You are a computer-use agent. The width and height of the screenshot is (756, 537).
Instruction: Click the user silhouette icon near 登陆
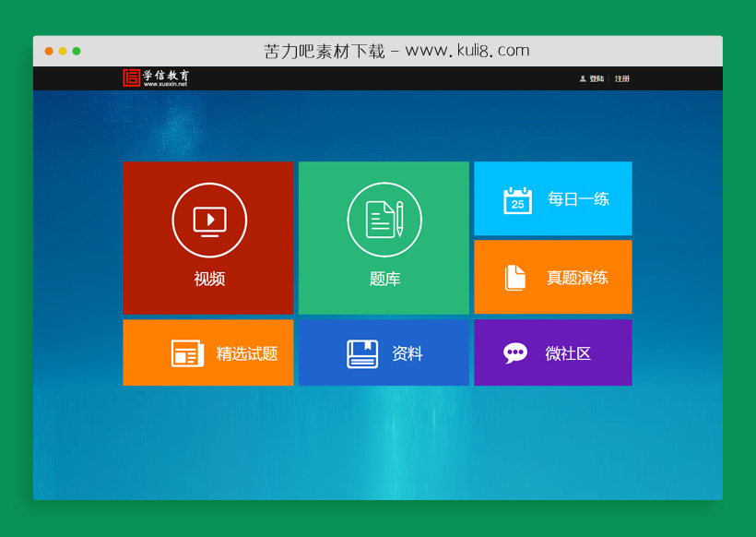(x=584, y=78)
